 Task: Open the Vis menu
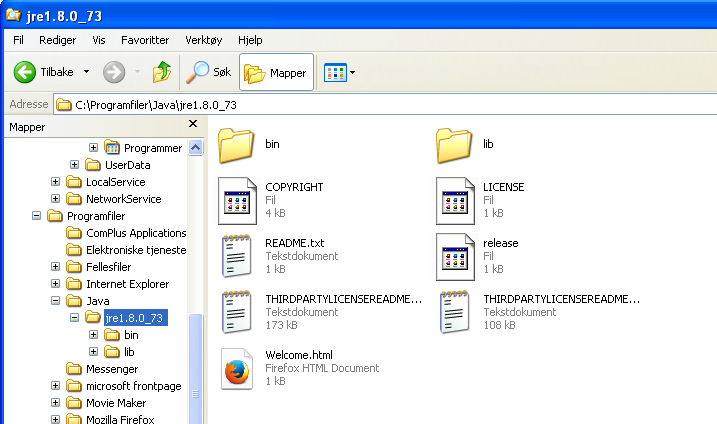pos(99,40)
